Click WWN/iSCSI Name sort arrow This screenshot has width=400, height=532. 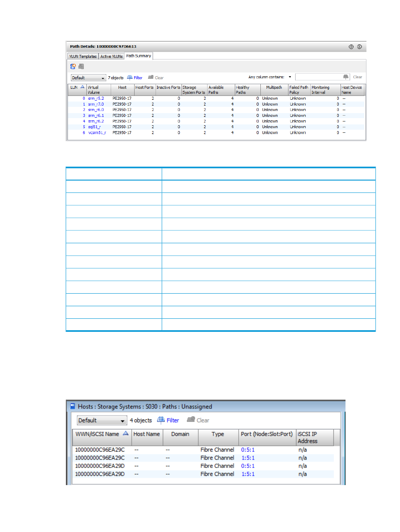coord(125,434)
